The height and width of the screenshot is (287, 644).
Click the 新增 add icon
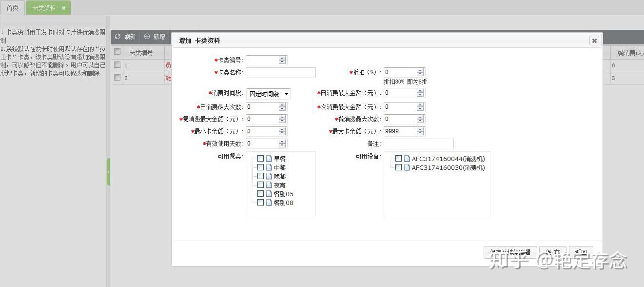[147, 37]
